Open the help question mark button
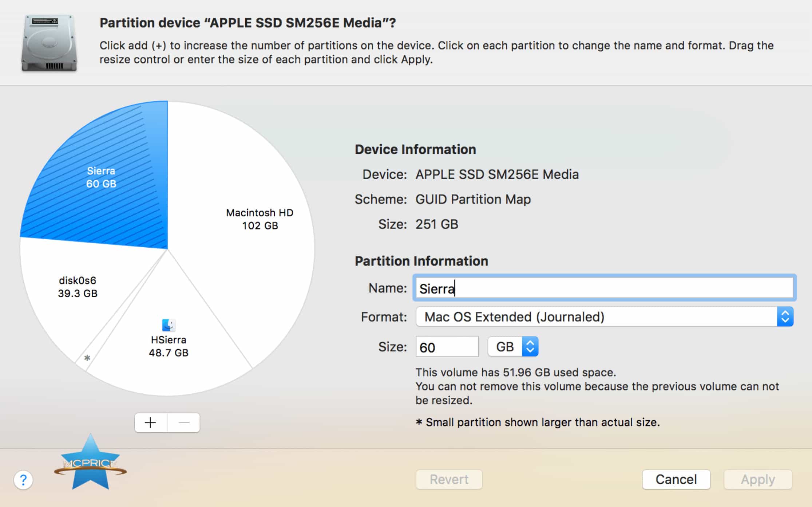The width and height of the screenshot is (812, 507). (23, 480)
